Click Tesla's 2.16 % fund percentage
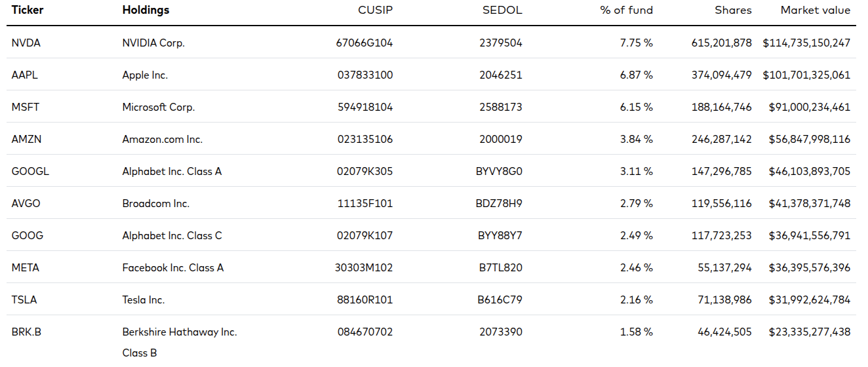868x367 pixels. coord(636,299)
